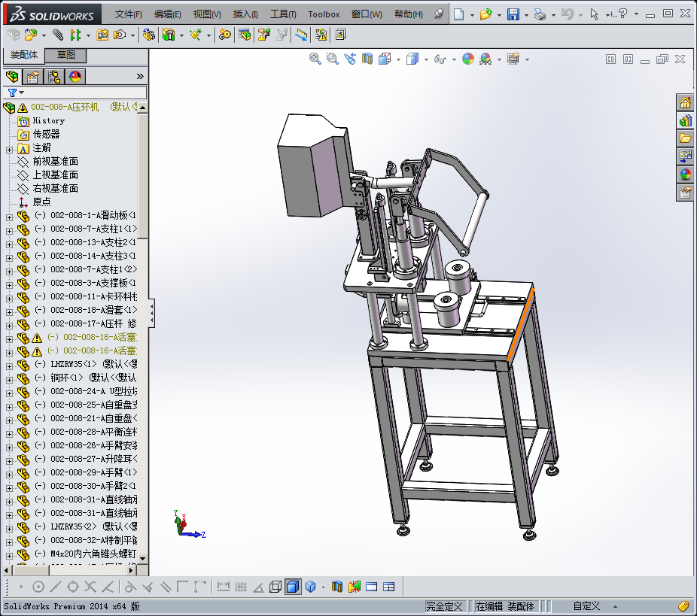The width and height of the screenshot is (697, 616).
Task: Switch to the ConfigurationManager tab icon
Action: point(53,77)
